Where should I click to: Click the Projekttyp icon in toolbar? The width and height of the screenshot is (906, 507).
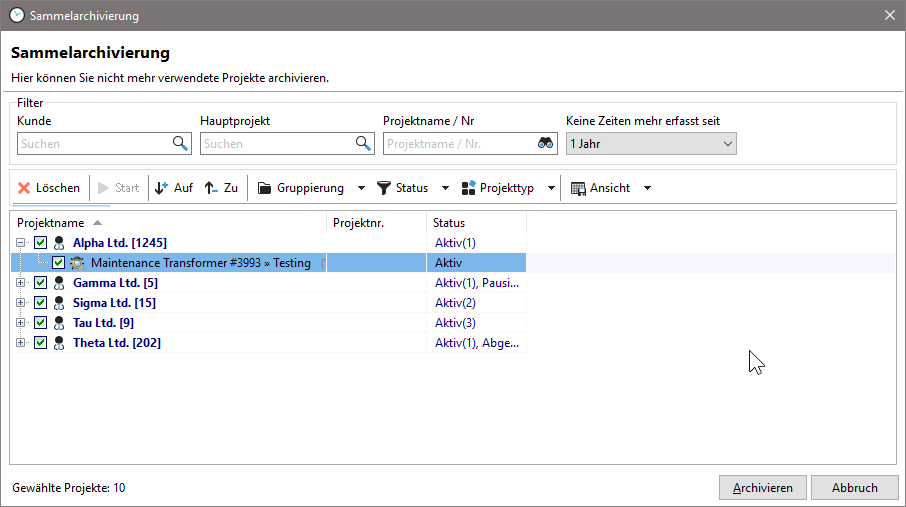coord(468,188)
